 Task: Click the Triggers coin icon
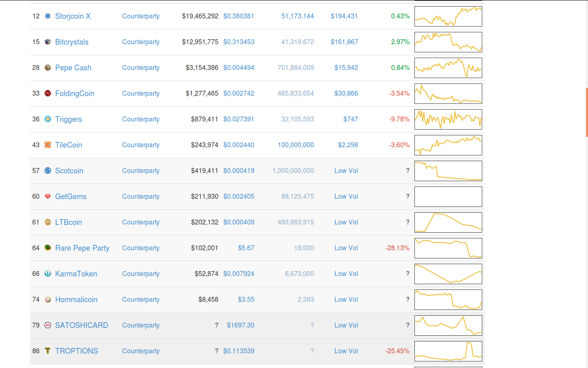pos(48,119)
